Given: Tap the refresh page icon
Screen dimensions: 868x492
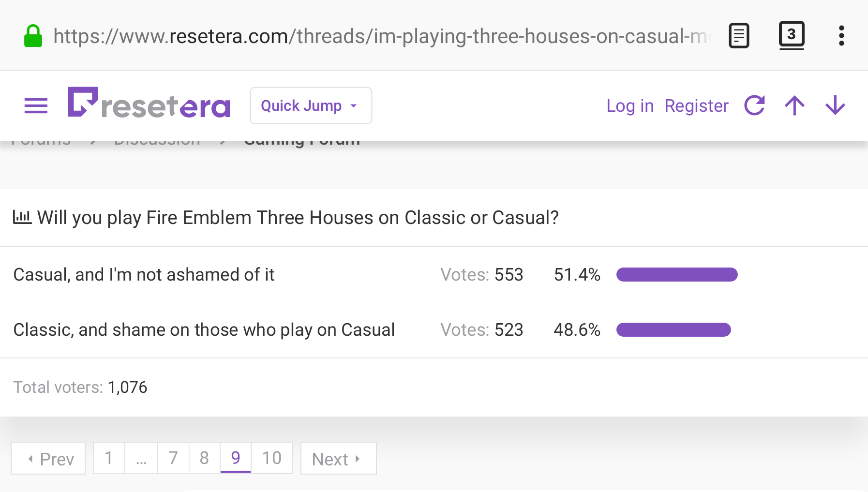Looking at the screenshot, I should pyautogui.click(x=754, y=105).
